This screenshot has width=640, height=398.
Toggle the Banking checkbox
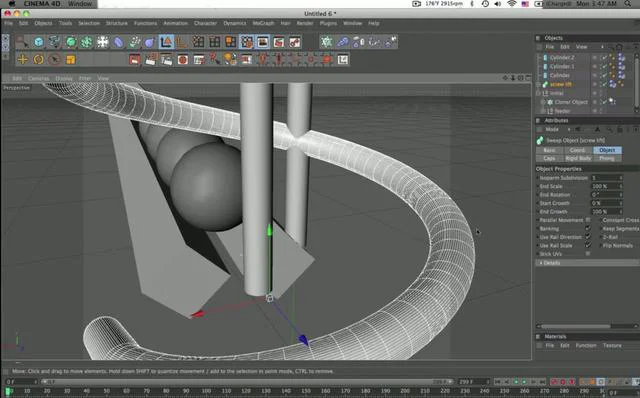(x=588, y=228)
